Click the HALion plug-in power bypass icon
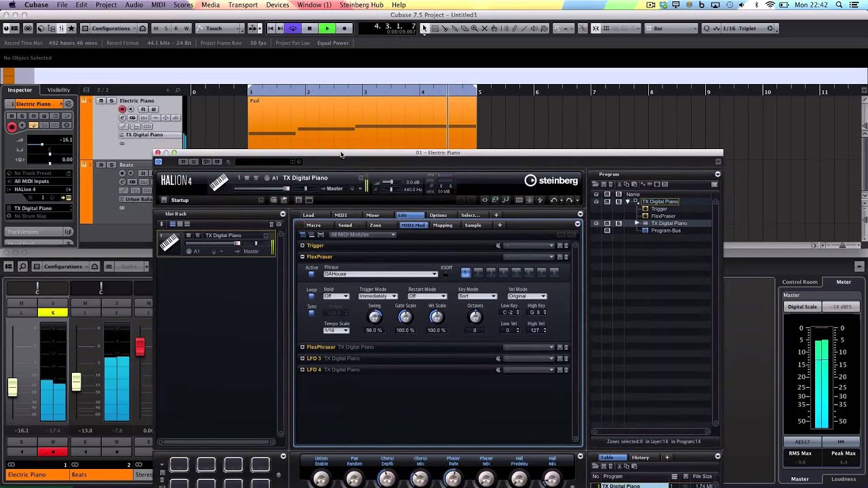Image resolution: width=868 pixels, height=488 pixels. pos(159,161)
